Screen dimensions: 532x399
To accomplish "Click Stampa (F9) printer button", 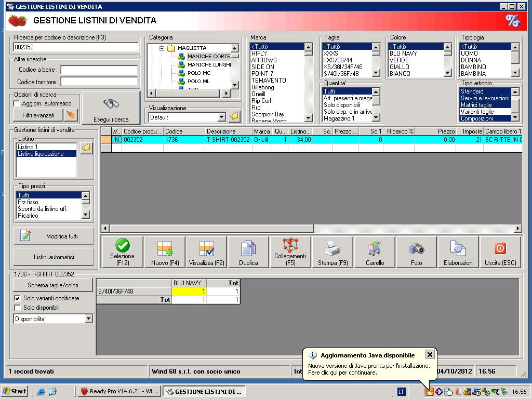I will [332, 252].
